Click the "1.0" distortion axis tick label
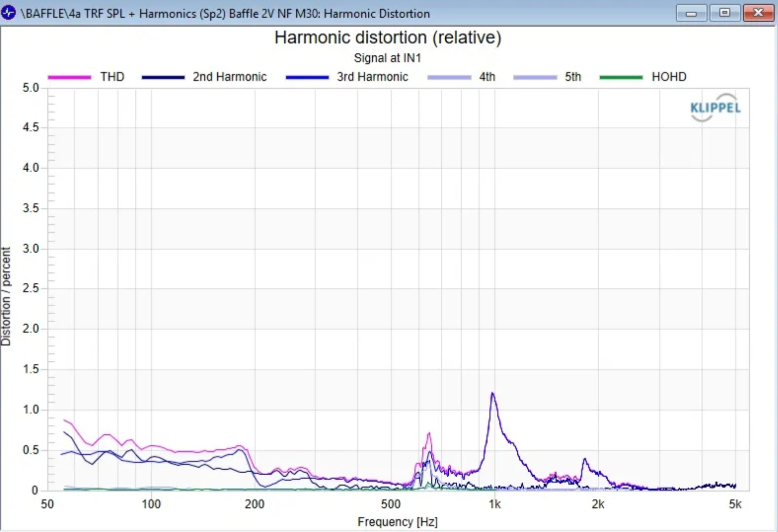 click(31, 410)
